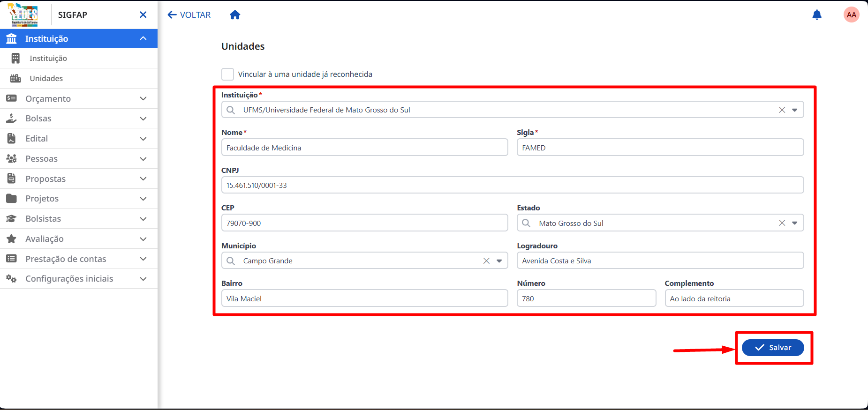This screenshot has width=868, height=410.
Task: Click the Complemento input field
Action: (734, 298)
